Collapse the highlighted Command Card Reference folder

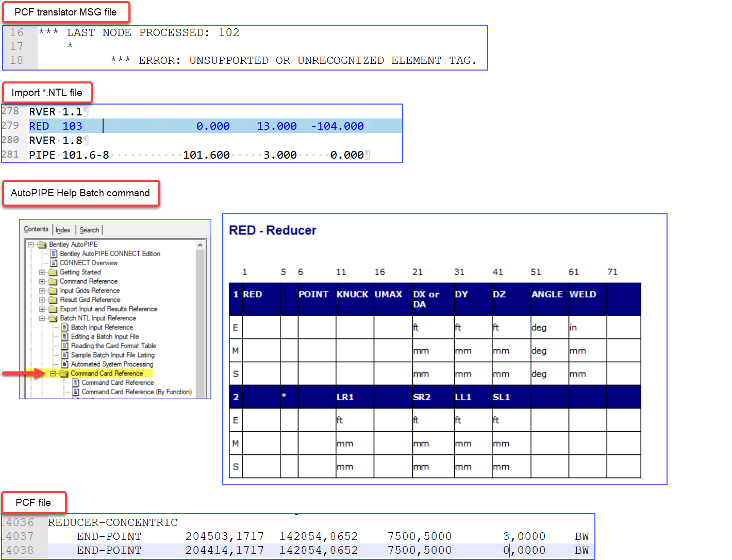(x=53, y=374)
